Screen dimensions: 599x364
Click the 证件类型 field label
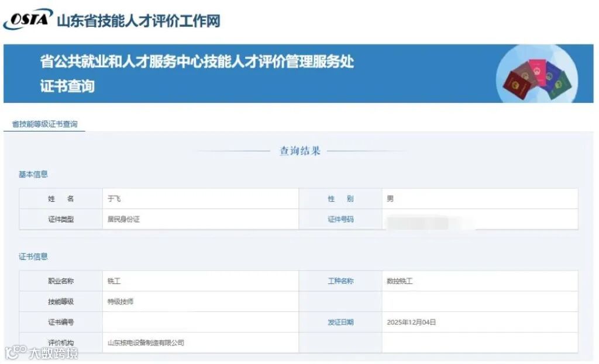pyautogui.click(x=61, y=219)
